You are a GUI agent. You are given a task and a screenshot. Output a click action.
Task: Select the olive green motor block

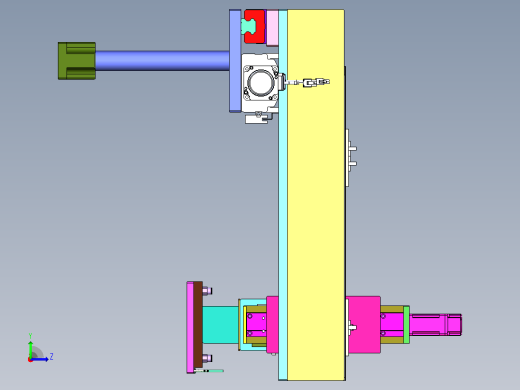tap(77, 61)
